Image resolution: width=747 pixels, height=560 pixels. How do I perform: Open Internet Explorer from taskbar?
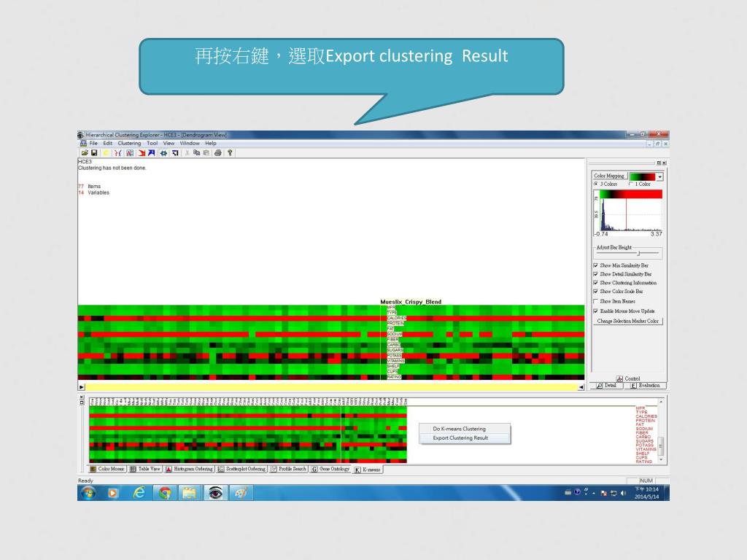click(x=139, y=493)
